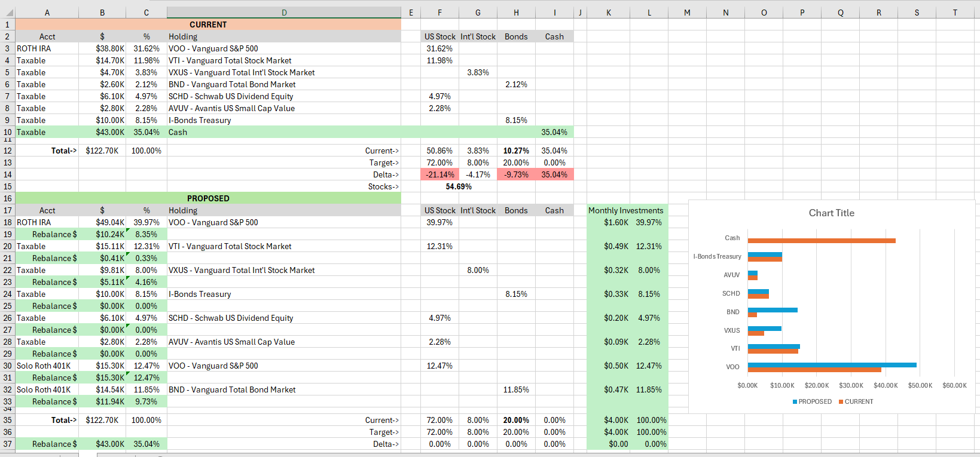Click Holding header cell in row 17
The height and width of the screenshot is (457, 980).
click(284, 210)
